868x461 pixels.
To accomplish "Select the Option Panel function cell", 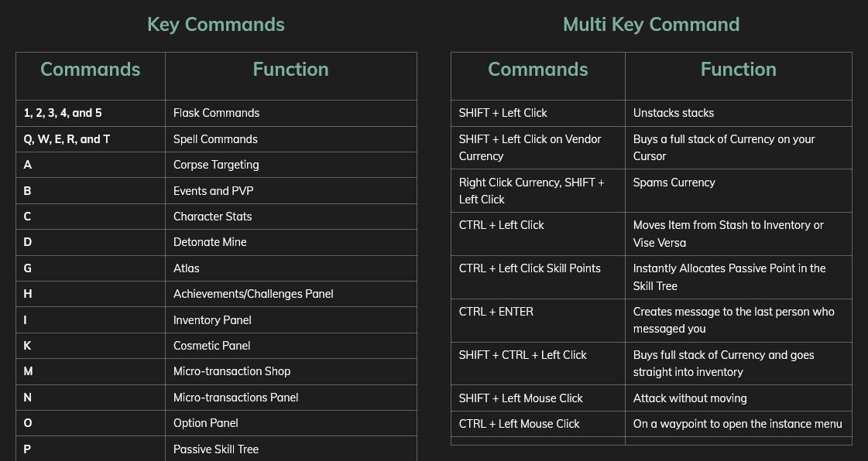I will [x=290, y=423].
